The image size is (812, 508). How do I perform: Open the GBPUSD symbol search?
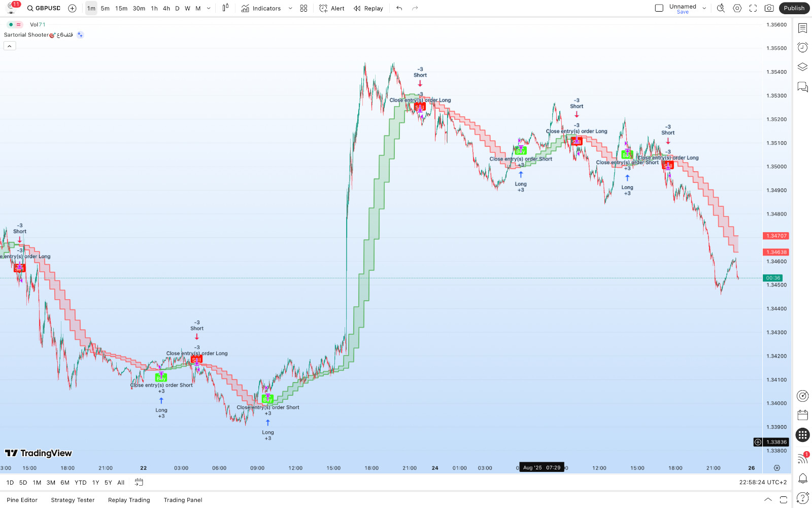coord(44,8)
